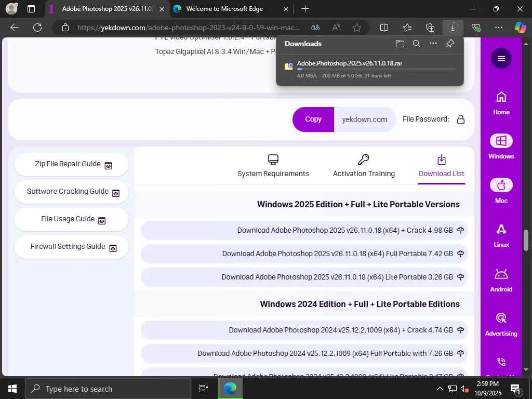Click the yekdown.com password field
The height and width of the screenshot is (399, 532).
click(364, 119)
